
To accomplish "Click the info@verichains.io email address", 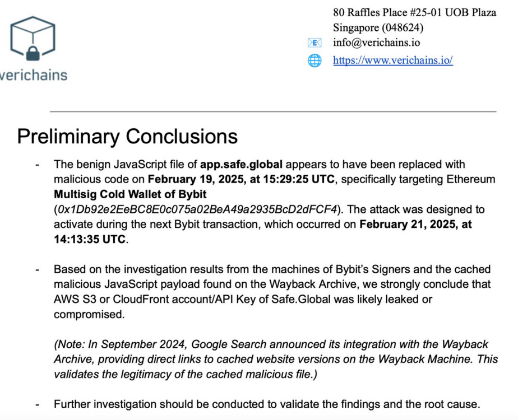I will 376,43.
